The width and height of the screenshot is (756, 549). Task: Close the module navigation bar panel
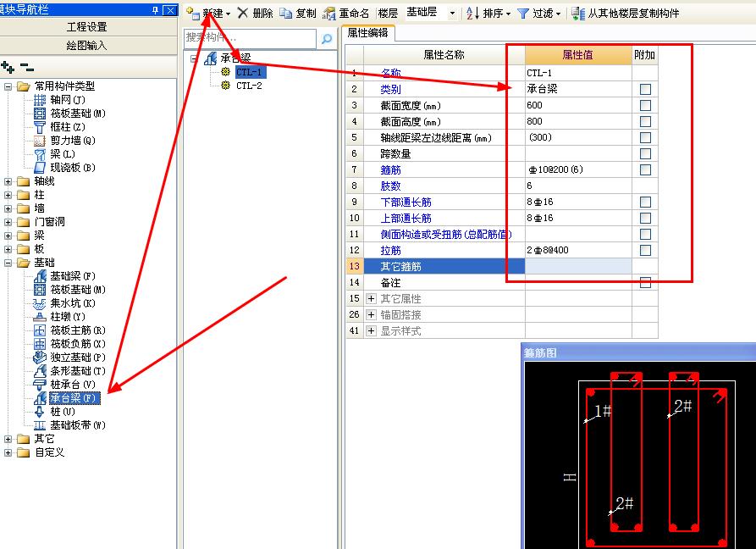169,9
